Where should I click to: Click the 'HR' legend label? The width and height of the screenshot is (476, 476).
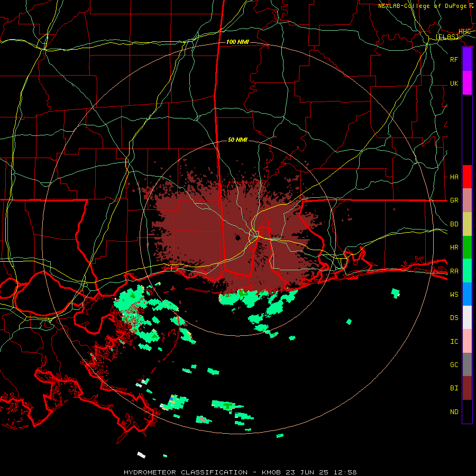(x=454, y=248)
